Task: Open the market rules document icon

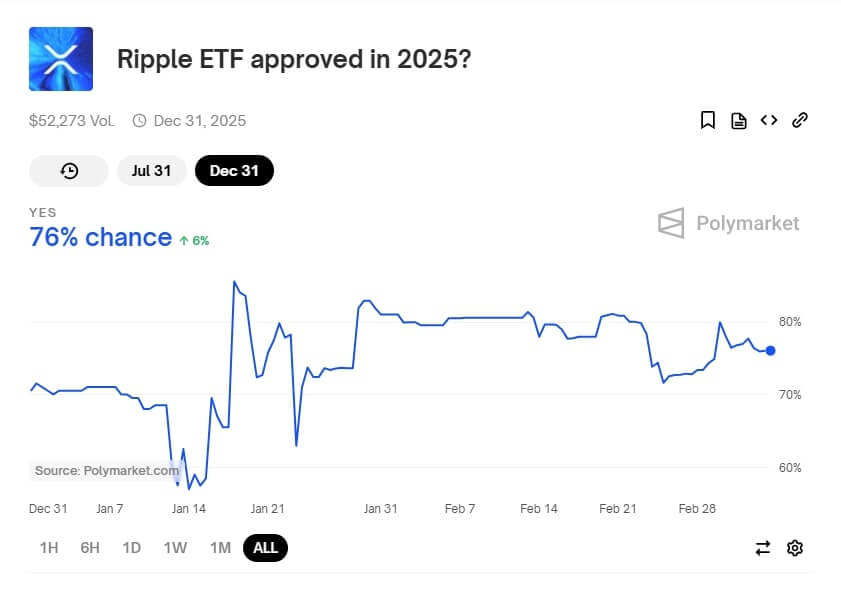Action: pos(739,121)
